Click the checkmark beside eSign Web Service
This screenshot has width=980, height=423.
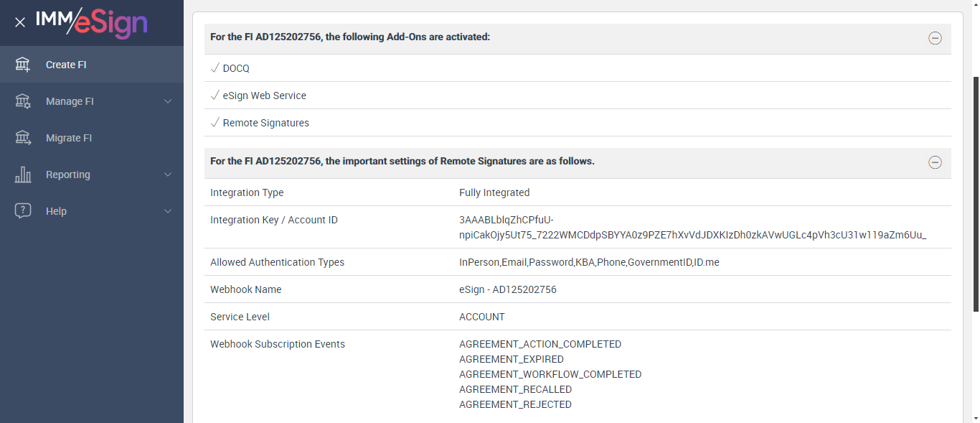[215, 96]
